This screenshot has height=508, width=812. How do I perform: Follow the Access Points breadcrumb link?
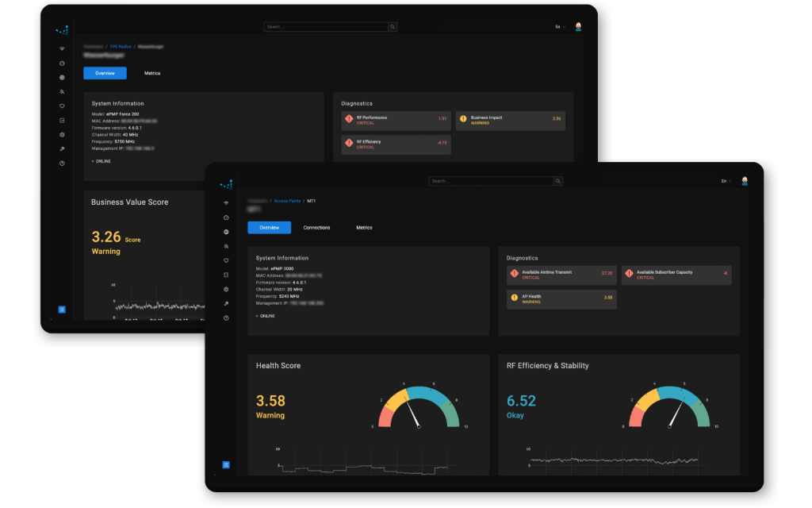click(x=286, y=202)
